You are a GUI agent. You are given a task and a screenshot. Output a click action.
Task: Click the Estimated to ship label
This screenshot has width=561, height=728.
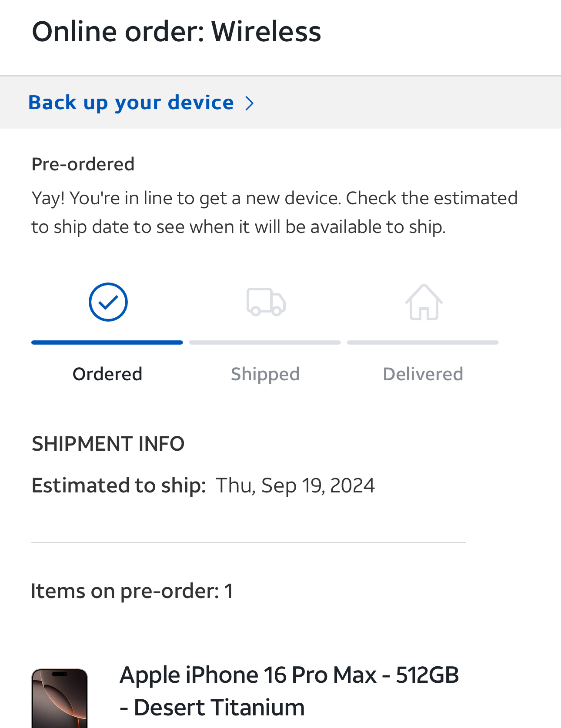click(119, 485)
